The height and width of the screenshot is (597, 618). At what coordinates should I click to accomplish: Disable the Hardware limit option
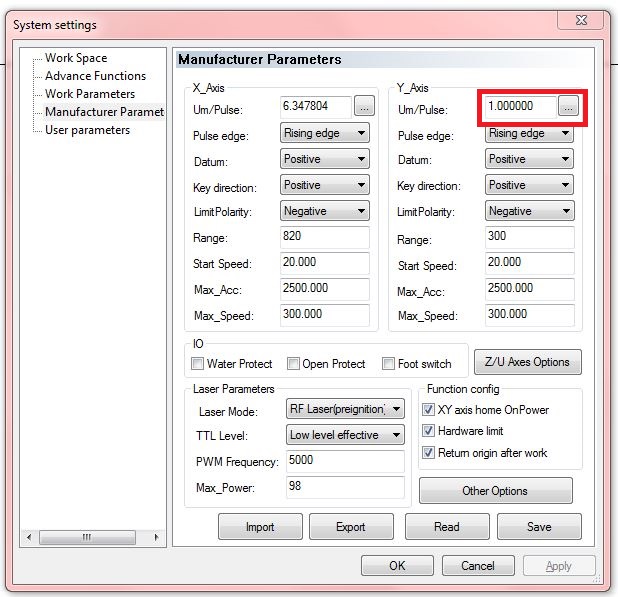(429, 431)
